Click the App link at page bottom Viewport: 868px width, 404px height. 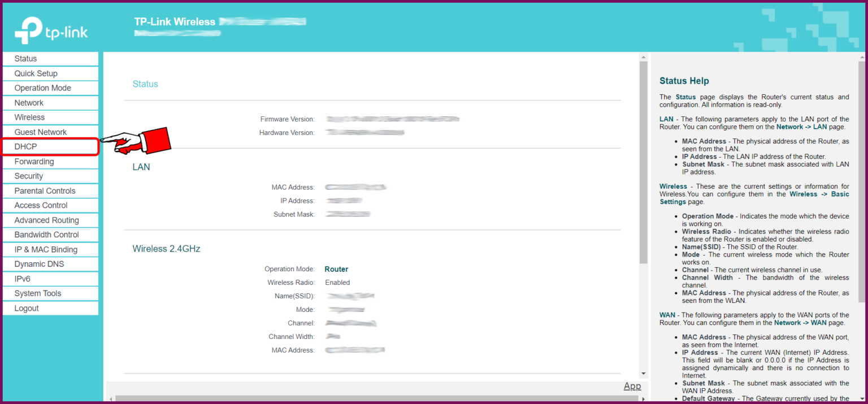click(x=632, y=386)
